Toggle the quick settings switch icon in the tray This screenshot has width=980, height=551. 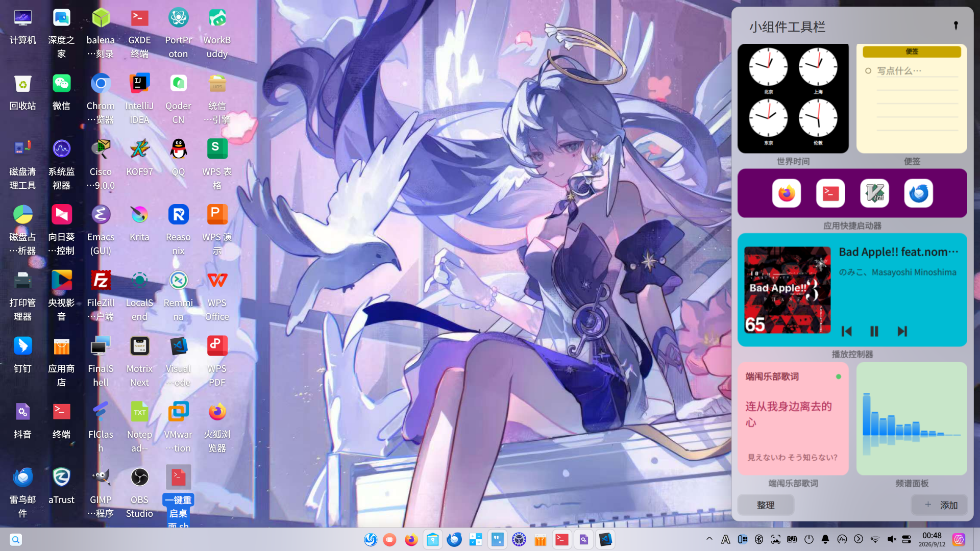(x=906, y=539)
